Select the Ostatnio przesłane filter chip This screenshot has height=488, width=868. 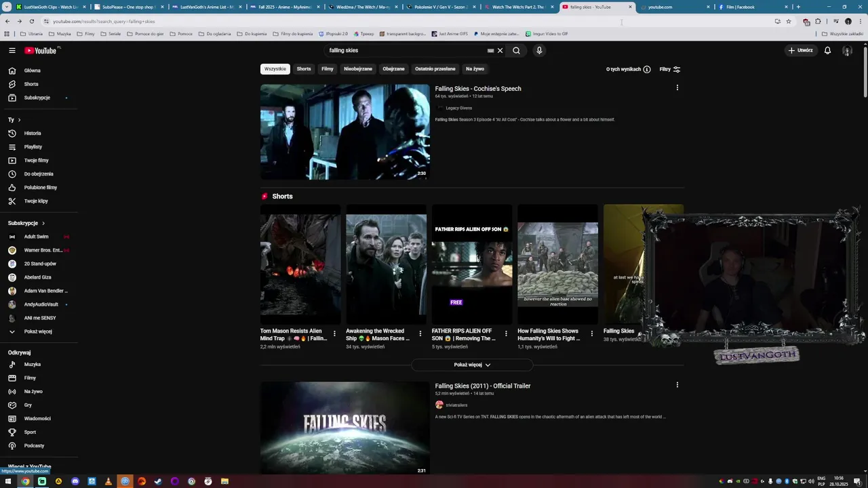[x=435, y=68]
